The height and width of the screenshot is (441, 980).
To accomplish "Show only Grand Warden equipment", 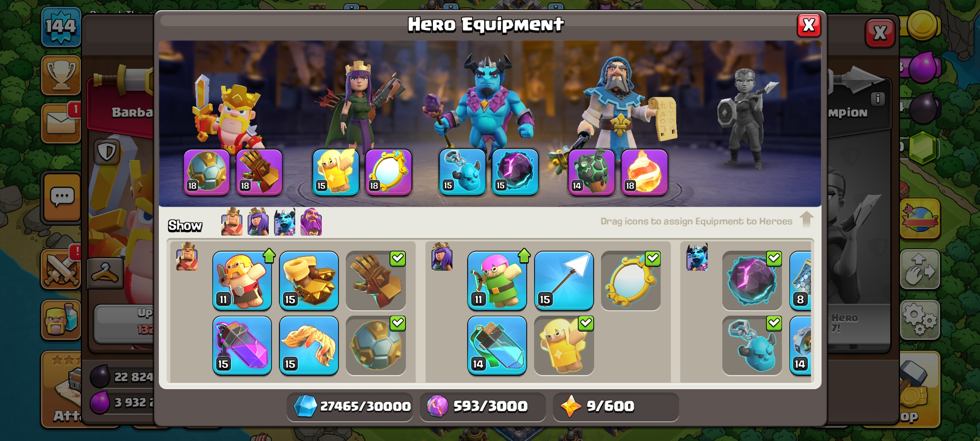I will tap(311, 222).
